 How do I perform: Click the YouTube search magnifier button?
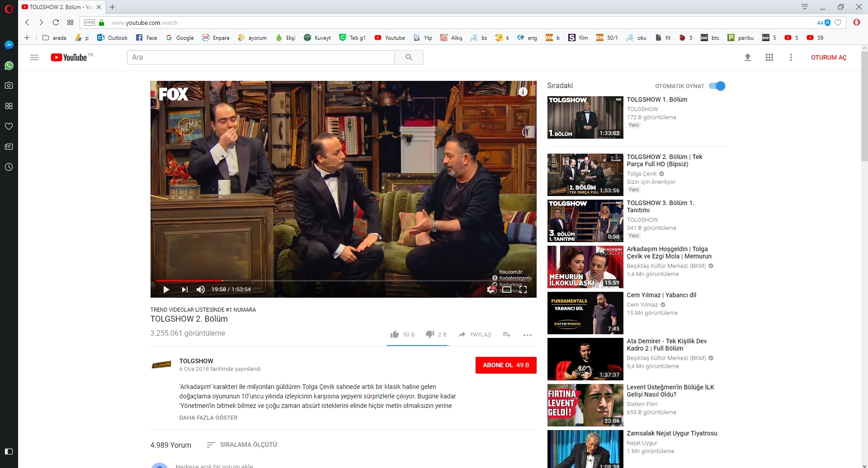(x=409, y=57)
